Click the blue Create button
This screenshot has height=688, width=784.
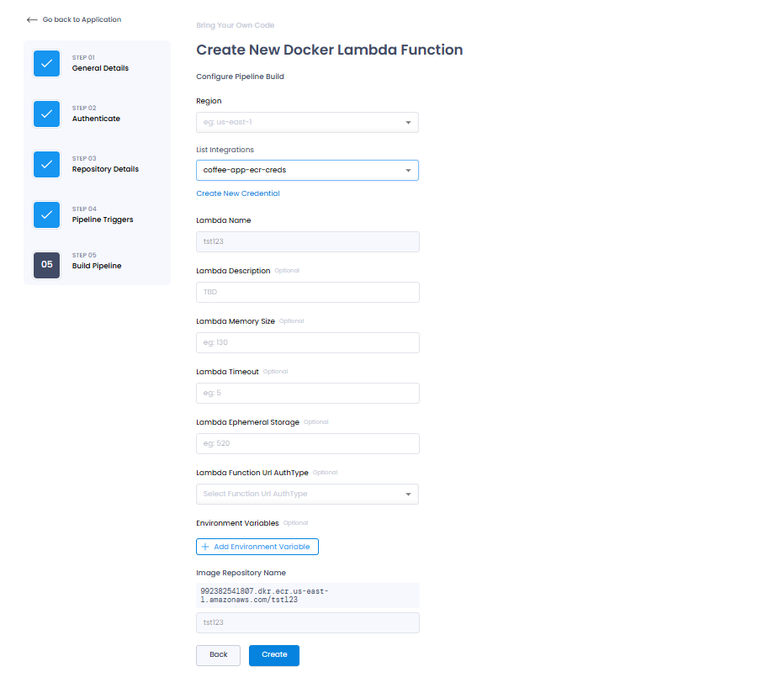pos(274,655)
